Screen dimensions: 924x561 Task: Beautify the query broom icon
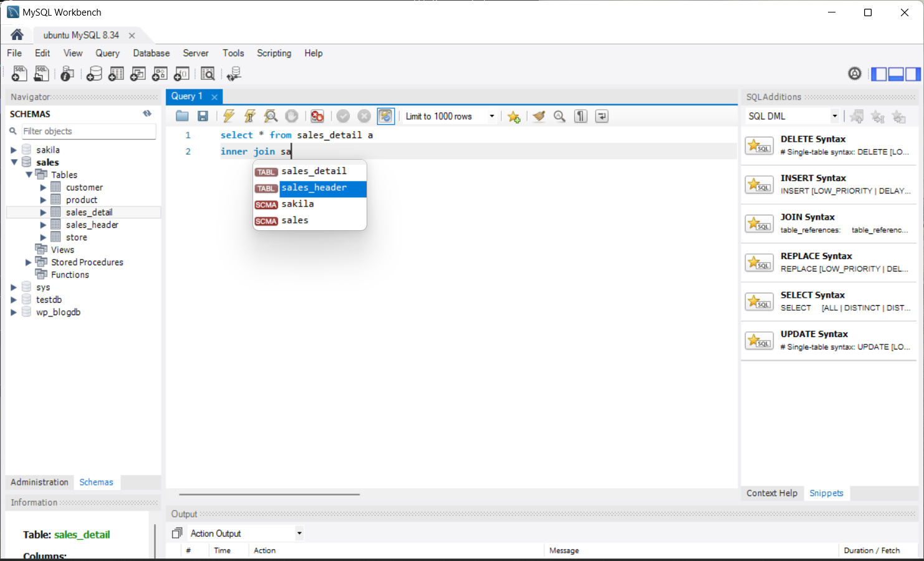(539, 116)
